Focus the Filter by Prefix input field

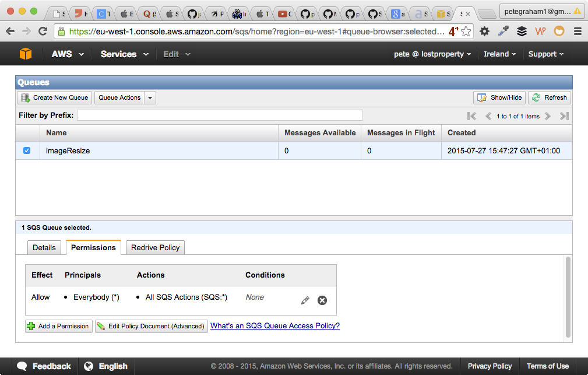point(220,115)
